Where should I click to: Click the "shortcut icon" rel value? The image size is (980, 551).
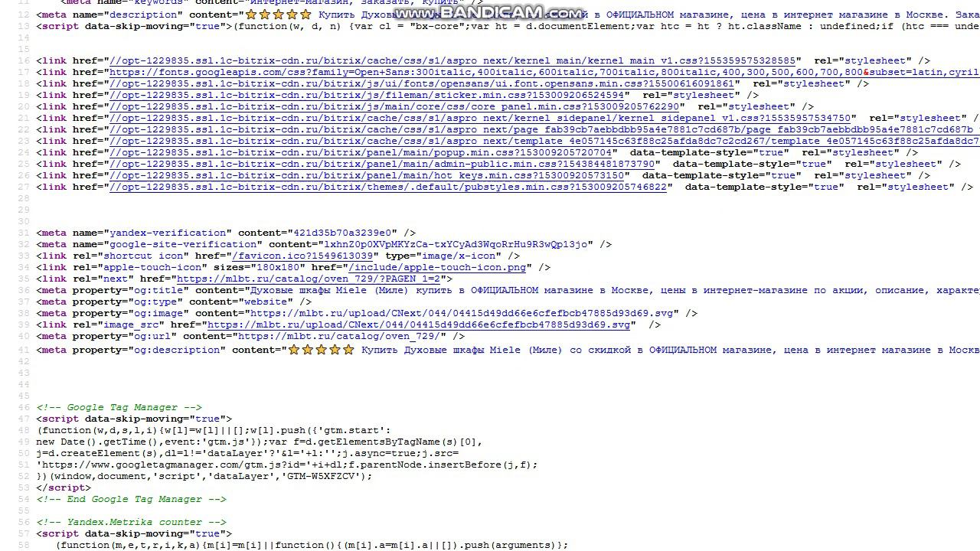(144, 256)
